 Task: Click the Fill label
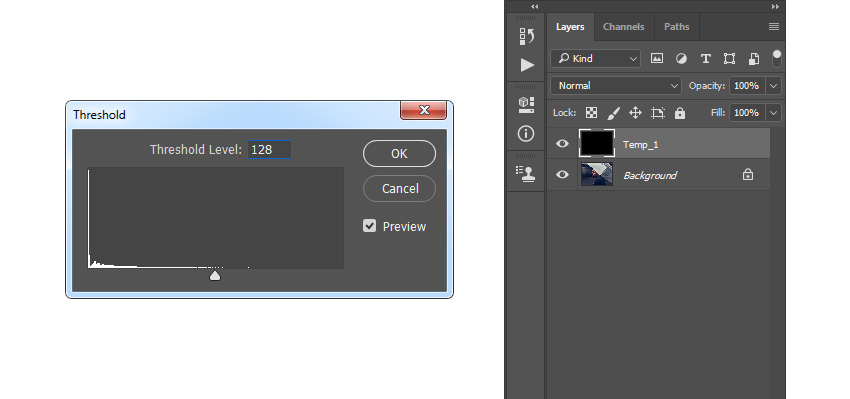point(718,113)
